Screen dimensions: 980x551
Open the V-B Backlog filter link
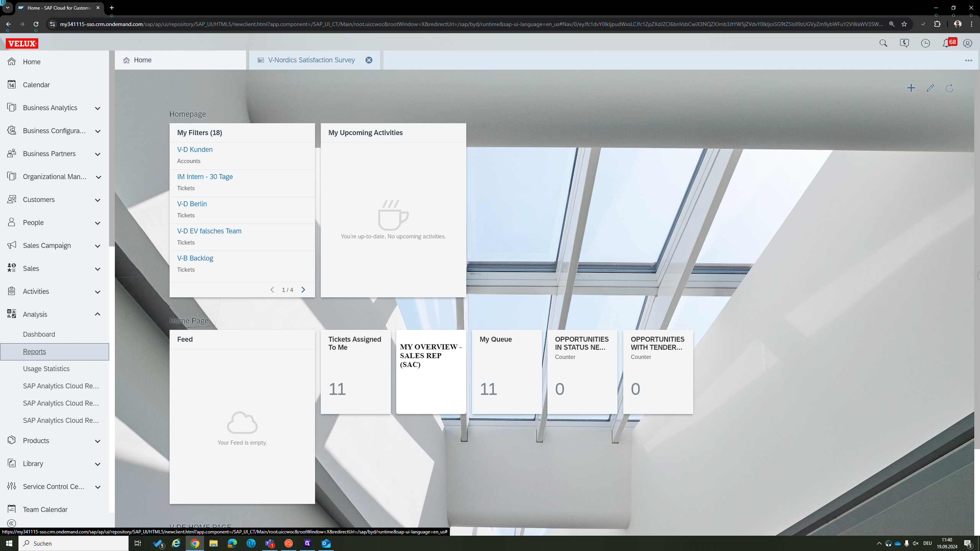[195, 258]
